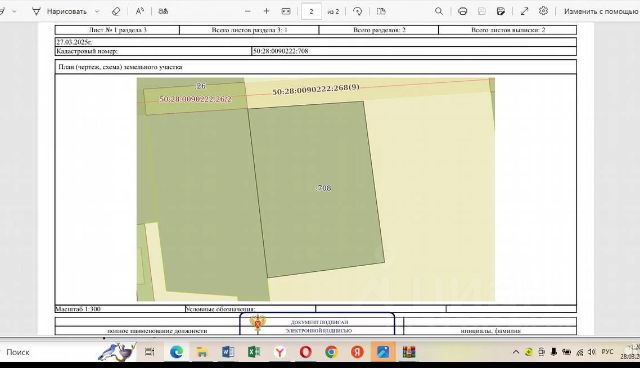The width and height of the screenshot is (640, 368).
Task: Zoom in with the plus button
Action: click(267, 11)
